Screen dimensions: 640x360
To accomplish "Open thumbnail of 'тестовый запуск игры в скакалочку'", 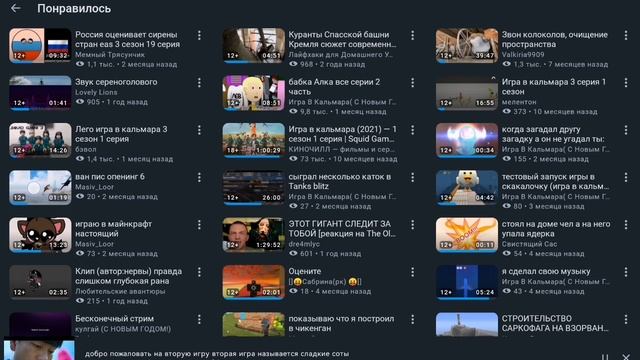I will 467,187.
